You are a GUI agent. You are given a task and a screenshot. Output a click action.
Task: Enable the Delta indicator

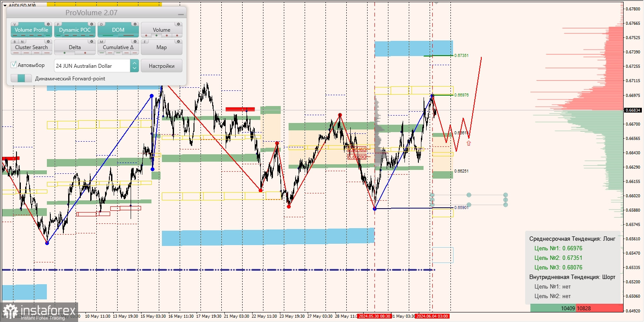coord(75,47)
